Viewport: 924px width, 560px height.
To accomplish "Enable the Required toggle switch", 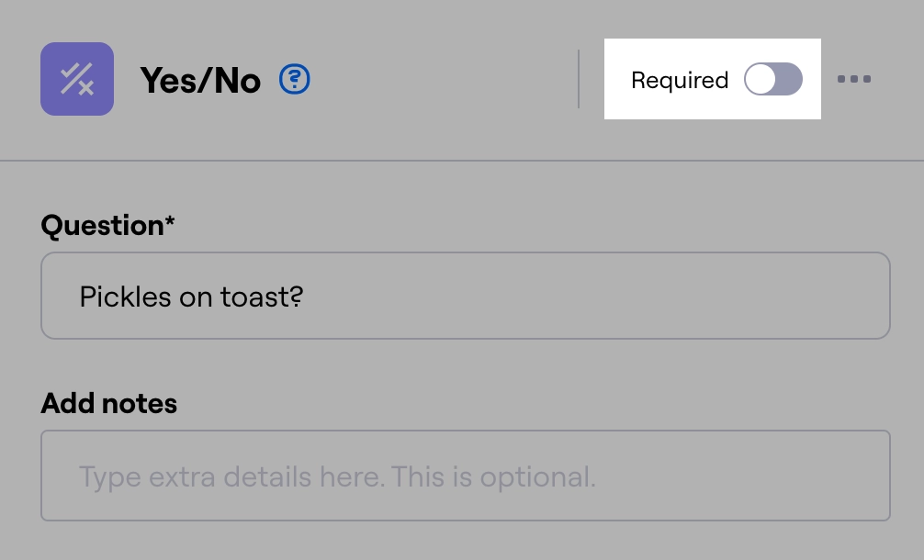I will pyautogui.click(x=772, y=80).
